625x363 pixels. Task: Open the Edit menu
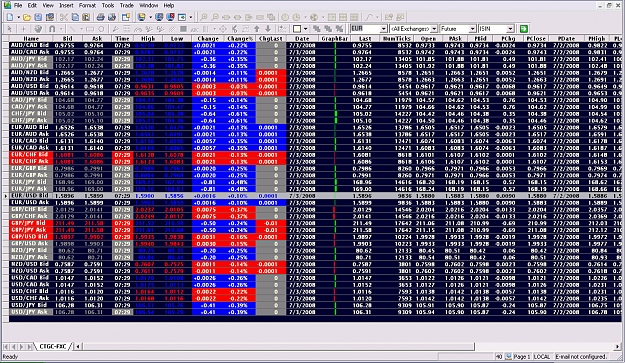pyautogui.click(x=32, y=6)
